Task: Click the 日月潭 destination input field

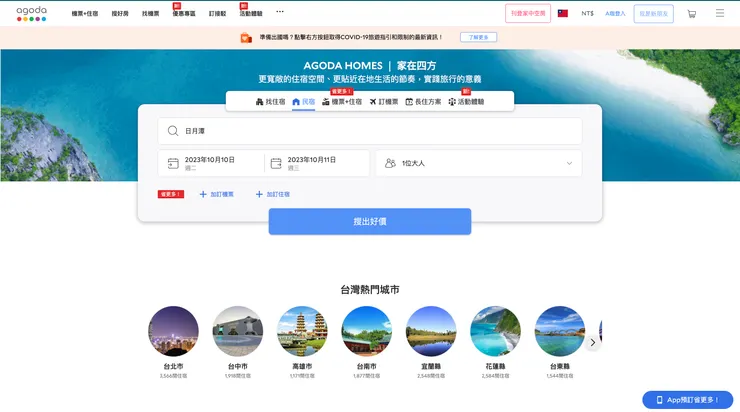Action: (x=370, y=131)
